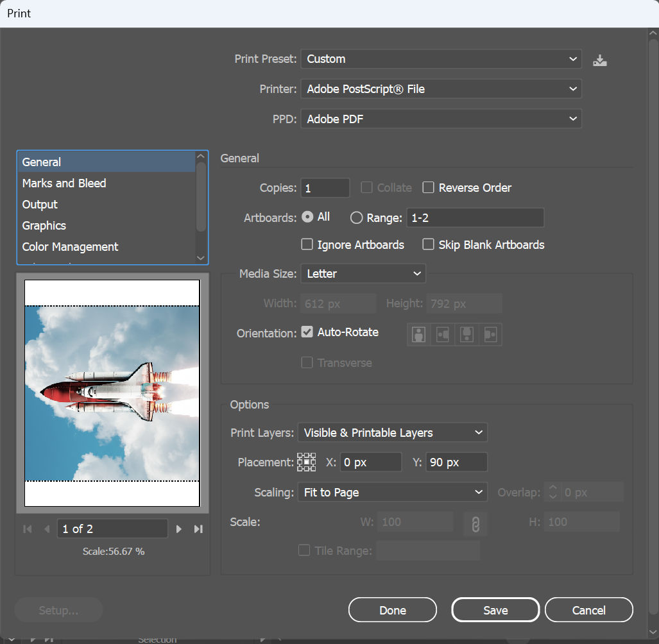This screenshot has width=659, height=644.
Task: Select Graphics category
Action: 107,226
